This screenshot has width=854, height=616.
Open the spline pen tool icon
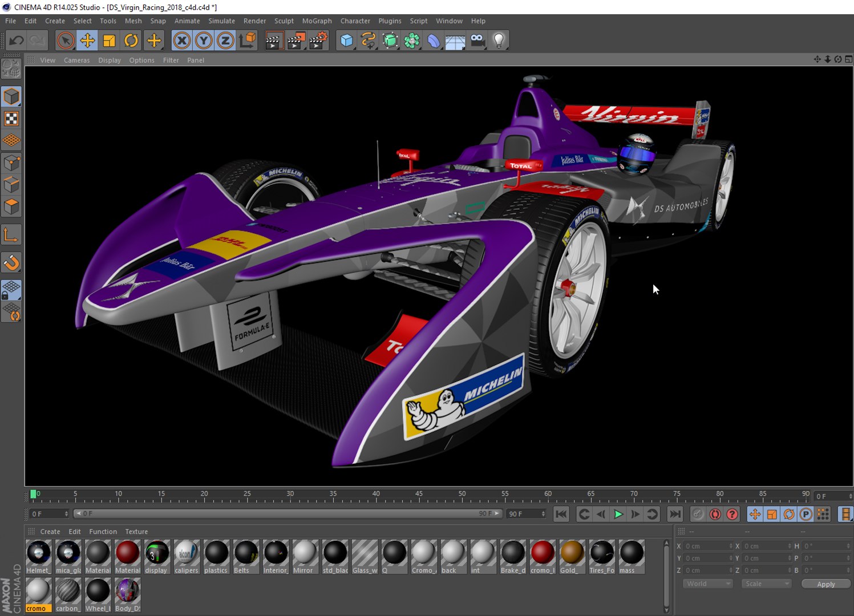(x=369, y=40)
